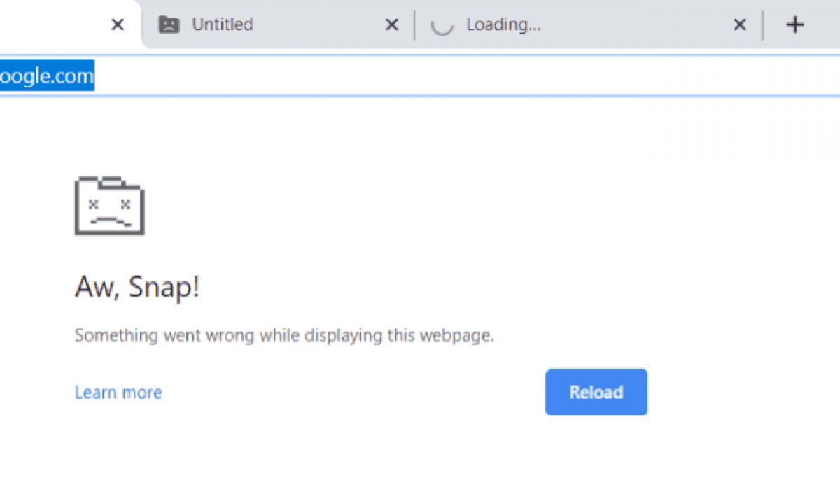The width and height of the screenshot is (840, 504).
Task: Click the Something went wrong message text
Action: 285,335
